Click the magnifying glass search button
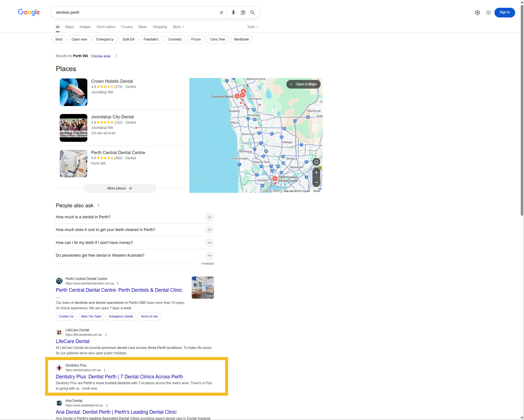This screenshot has width=524, height=420. point(253,13)
